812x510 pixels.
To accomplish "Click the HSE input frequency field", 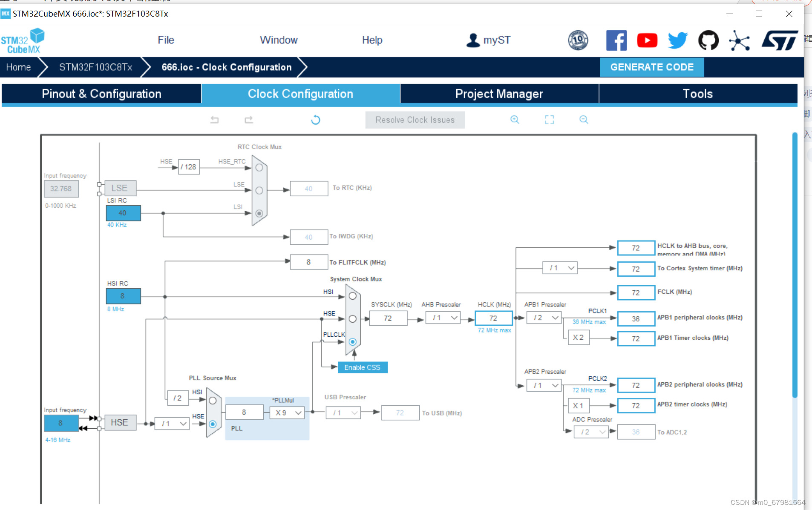I will click(61, 423).
